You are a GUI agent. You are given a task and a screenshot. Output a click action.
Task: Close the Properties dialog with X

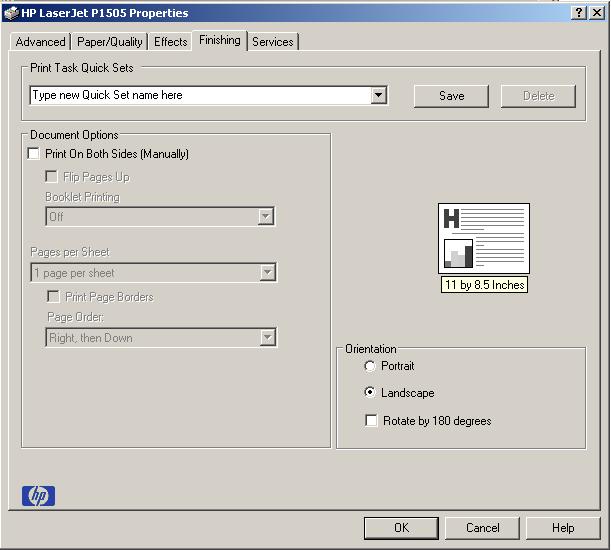click(597, 13)
